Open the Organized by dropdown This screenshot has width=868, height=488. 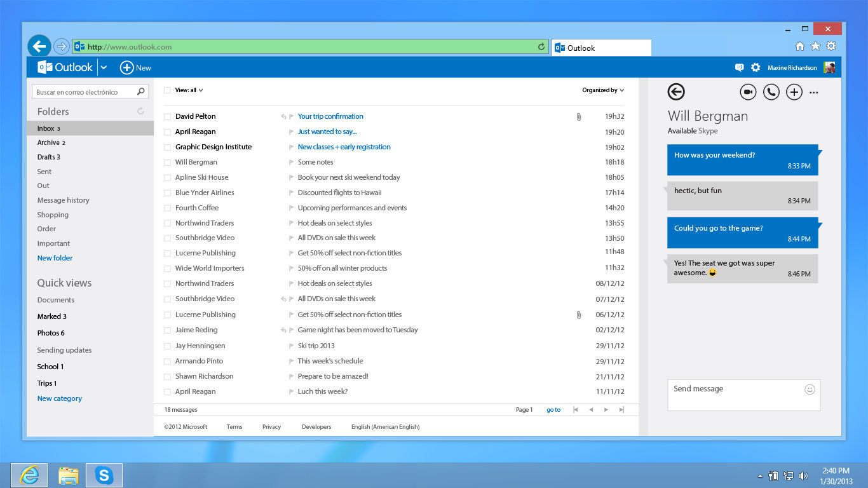[x=602, y=90]
